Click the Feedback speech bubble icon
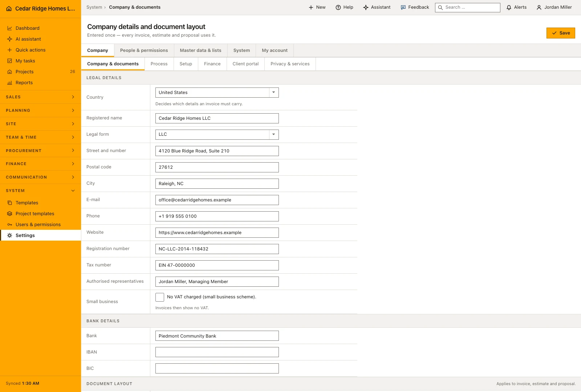The image size is (581, 392). 403,7
